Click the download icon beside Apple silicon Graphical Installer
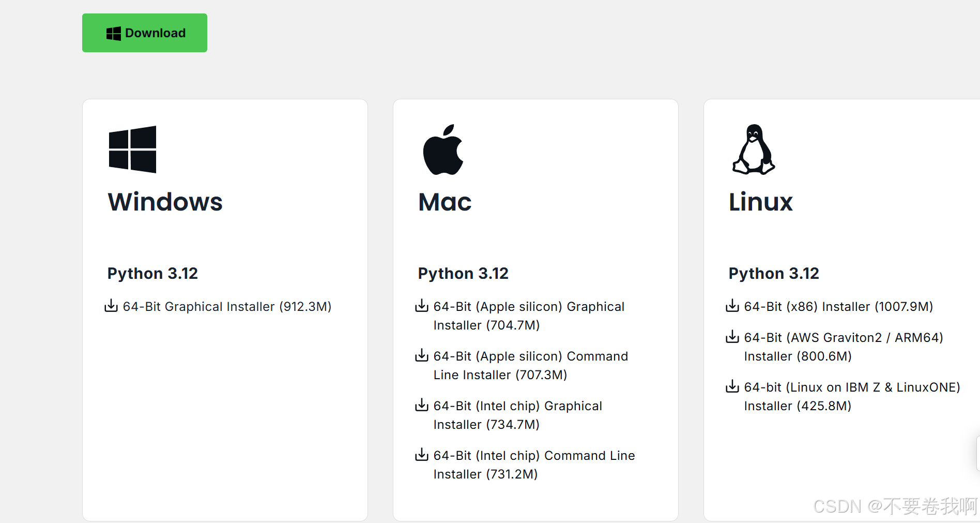 [422, 306]
